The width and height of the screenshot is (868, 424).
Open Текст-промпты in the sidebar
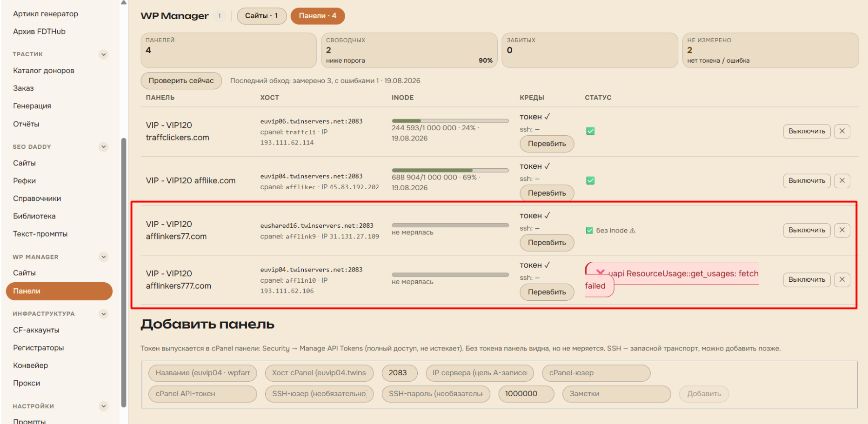40,234
